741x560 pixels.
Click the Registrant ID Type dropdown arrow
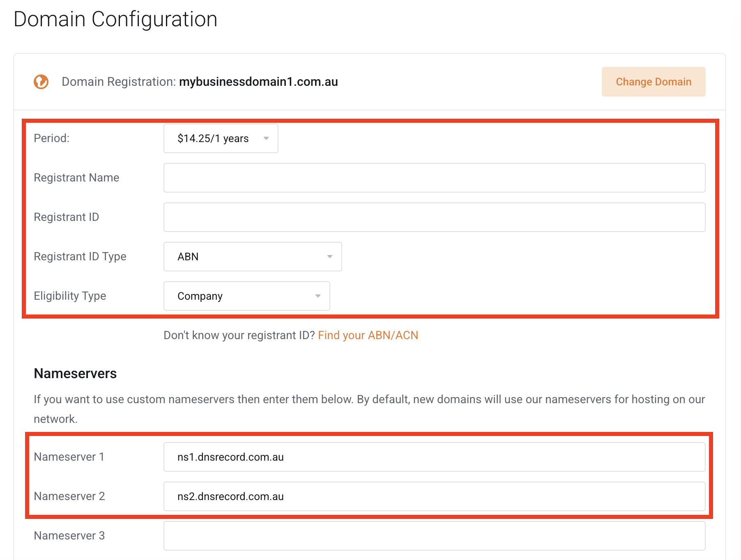tap(330, 256)
